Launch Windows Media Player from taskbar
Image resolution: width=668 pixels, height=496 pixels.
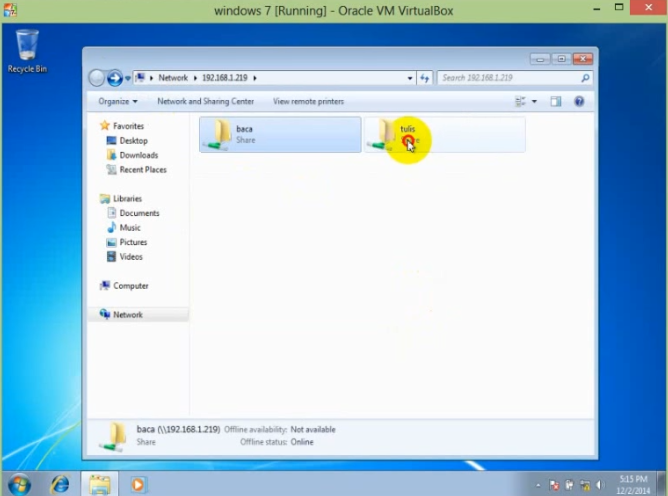coord(138,484)
